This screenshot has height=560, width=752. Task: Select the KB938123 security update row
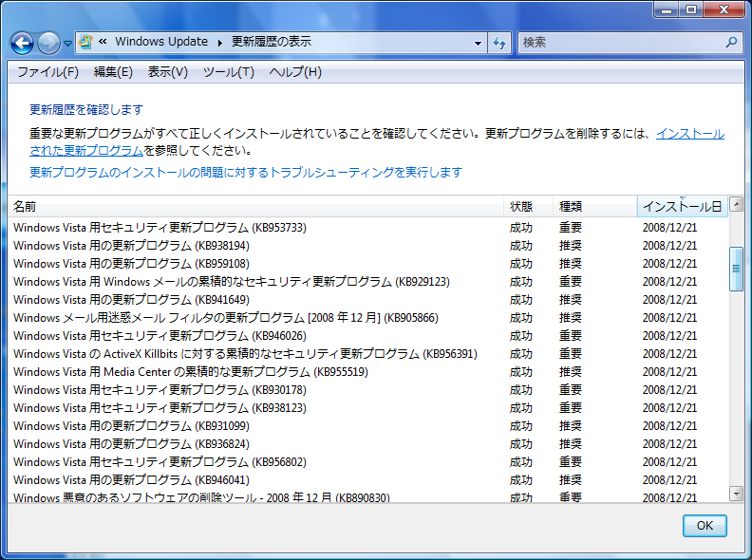click(367, 408)
